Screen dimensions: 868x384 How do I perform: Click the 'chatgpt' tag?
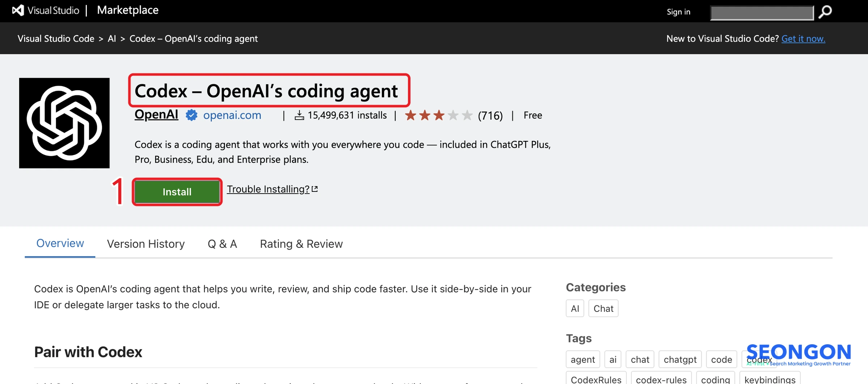coord(680,359)
